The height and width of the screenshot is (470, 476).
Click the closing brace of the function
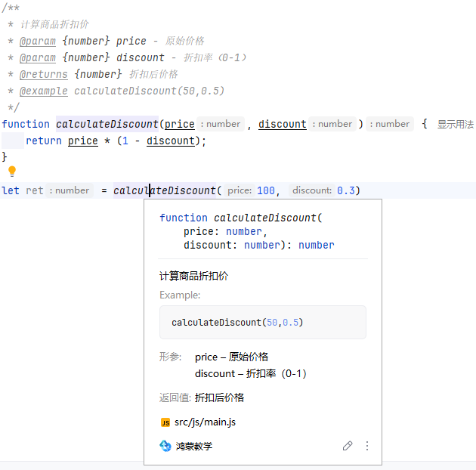(x=5, y=157)
